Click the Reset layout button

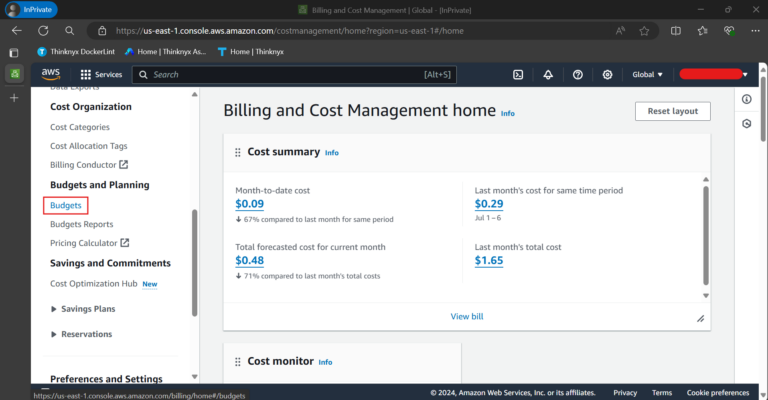[x=672, y=111]
